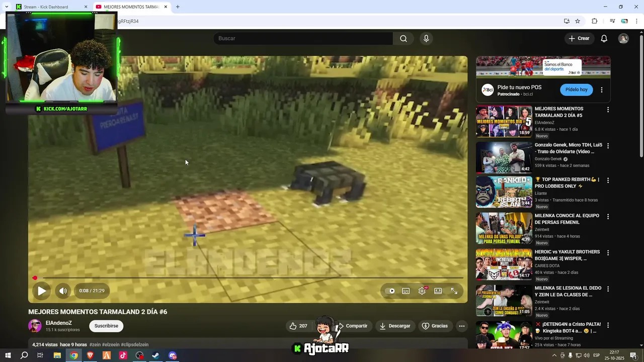Open the Crear menu
This screenshot has width=644, height=362.
pyautogui.click(x=579, y=38)
